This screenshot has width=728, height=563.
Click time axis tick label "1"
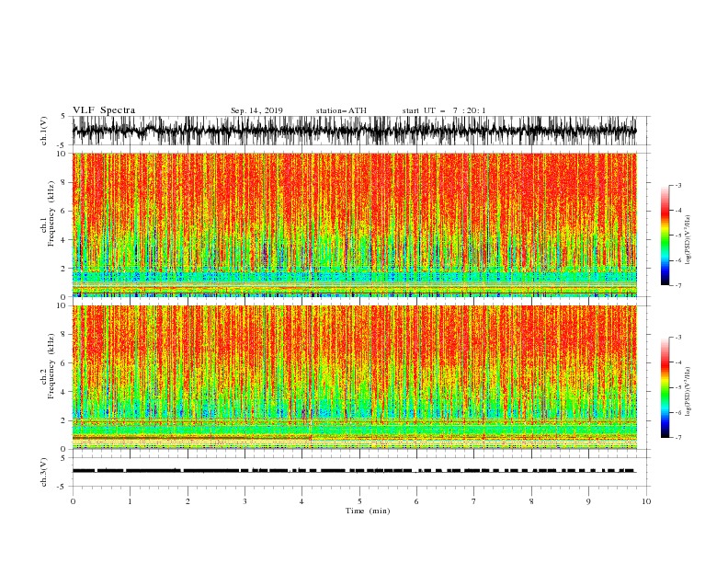point(130,501)
